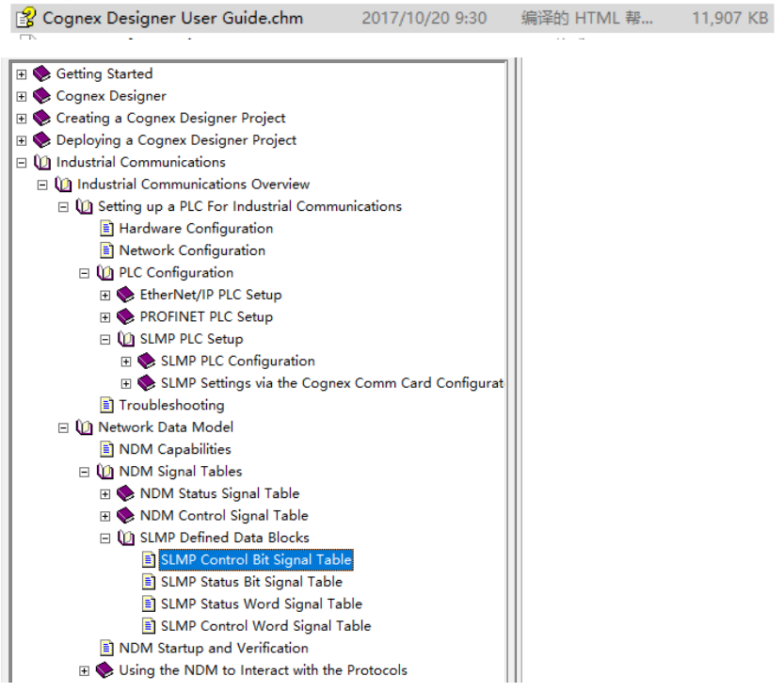Expand the Cognex Designer tree node
The height and width of the screenshot is (692, 784).
tap(22, 96)
